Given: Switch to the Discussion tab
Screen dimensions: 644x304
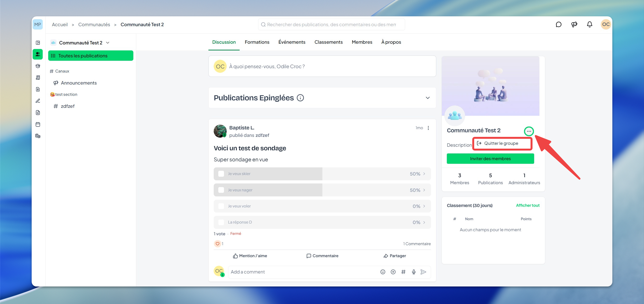Looking at the screenshot, I should pos(224,42).
